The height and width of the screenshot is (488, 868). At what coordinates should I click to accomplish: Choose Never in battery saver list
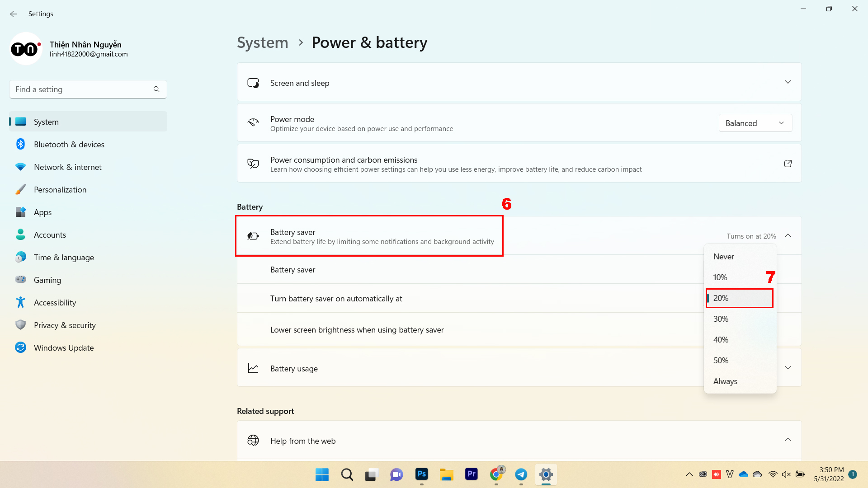click(723, 257)
